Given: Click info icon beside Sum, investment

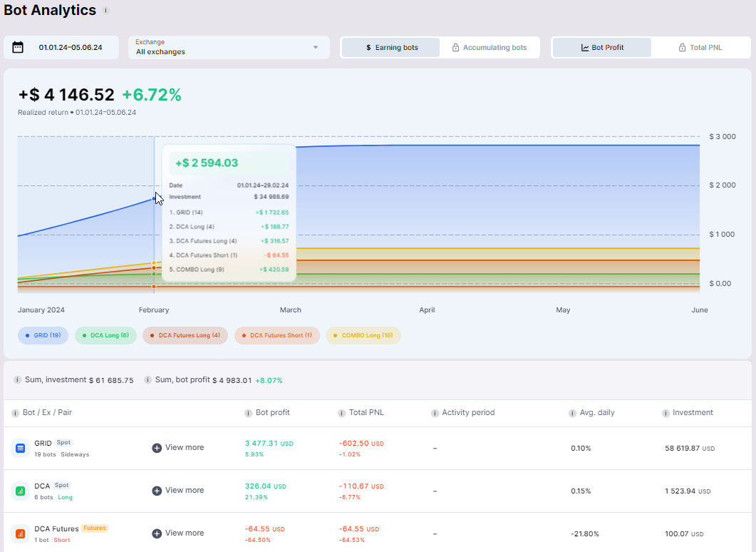Looking at the screenshot, I should point(17,380).
